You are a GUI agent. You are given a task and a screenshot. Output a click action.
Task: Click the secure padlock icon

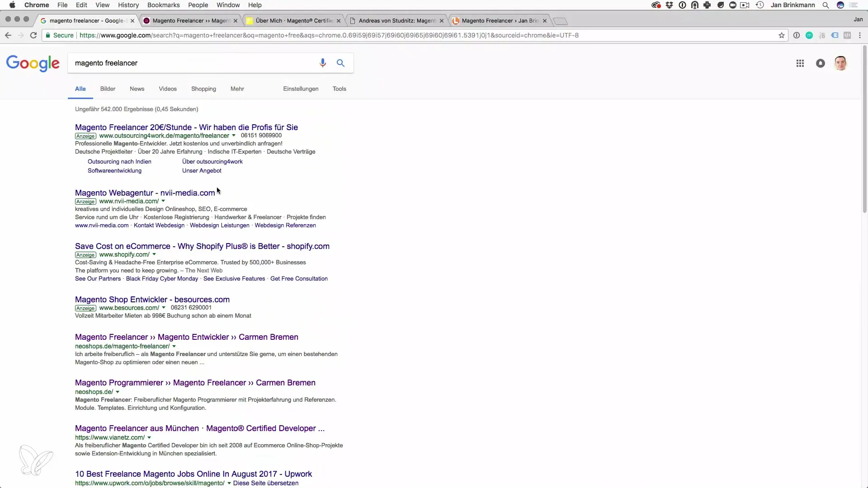(x=48, y=35)
